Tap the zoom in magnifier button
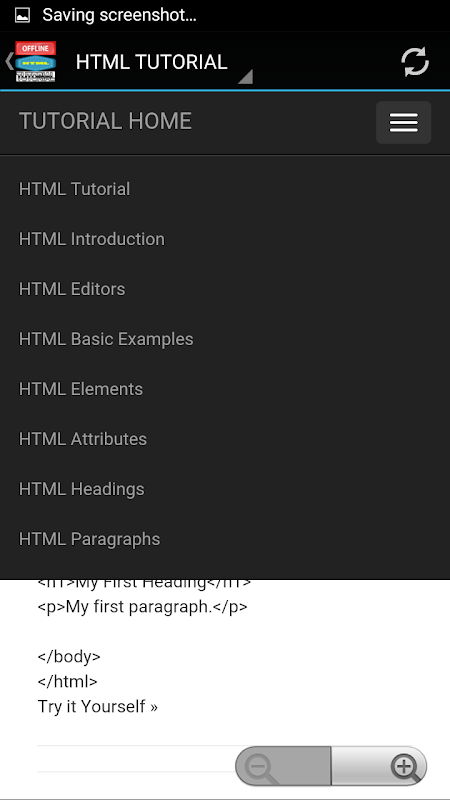 pyautogui.click(x=379, y=766)
